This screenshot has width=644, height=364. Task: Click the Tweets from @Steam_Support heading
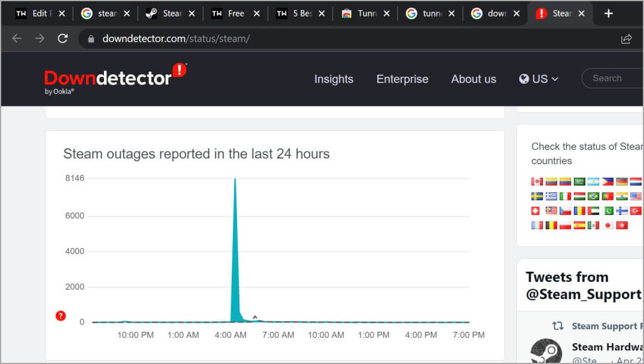tap(583, 285)
